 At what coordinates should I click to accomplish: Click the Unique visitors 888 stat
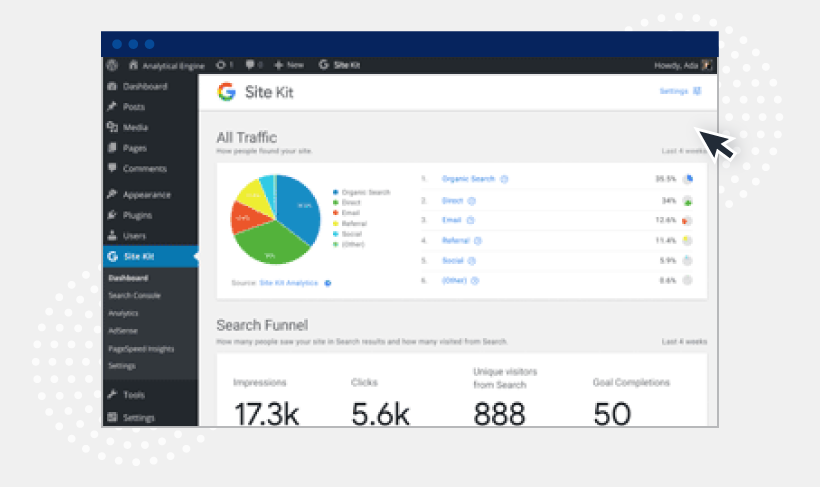click(x=505, y=397)
